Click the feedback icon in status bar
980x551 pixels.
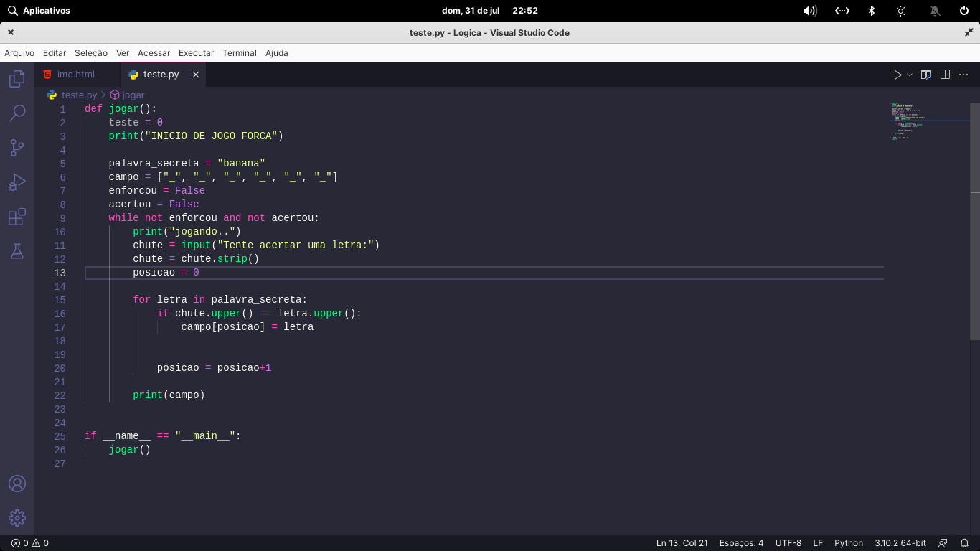pos(943,543)
